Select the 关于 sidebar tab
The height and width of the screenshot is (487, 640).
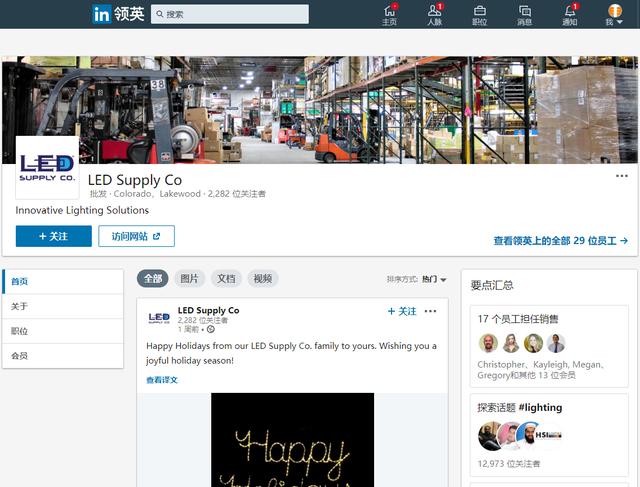point(63,306)
